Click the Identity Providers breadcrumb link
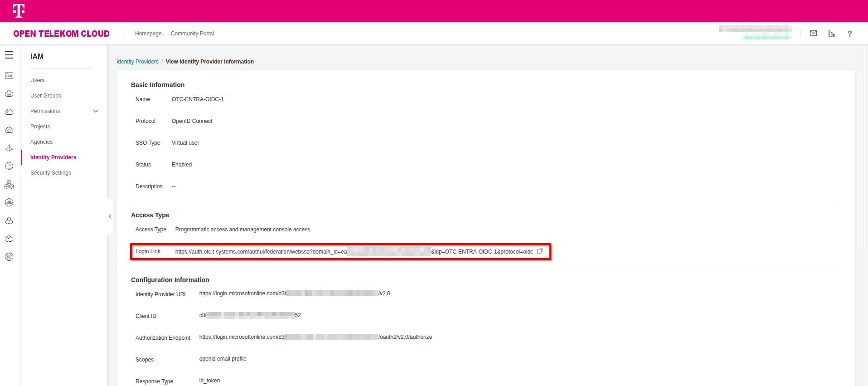This screenshot has width=868, height=386. click(137, 62)
